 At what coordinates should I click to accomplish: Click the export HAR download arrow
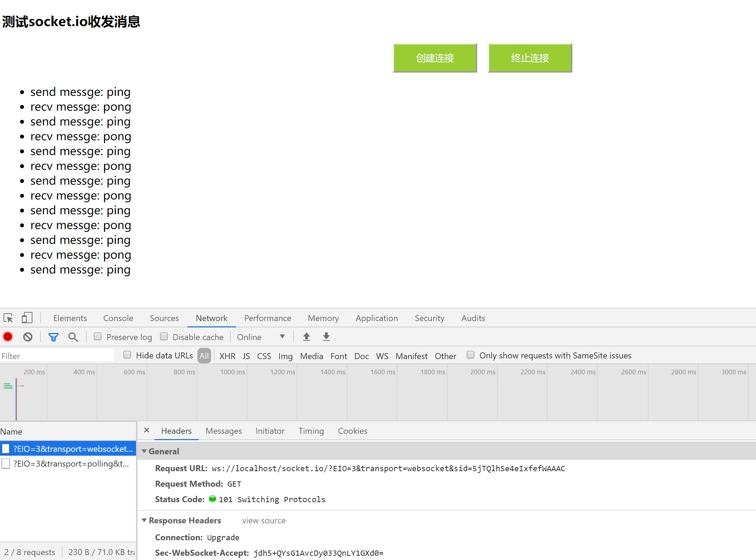[326, 337]
